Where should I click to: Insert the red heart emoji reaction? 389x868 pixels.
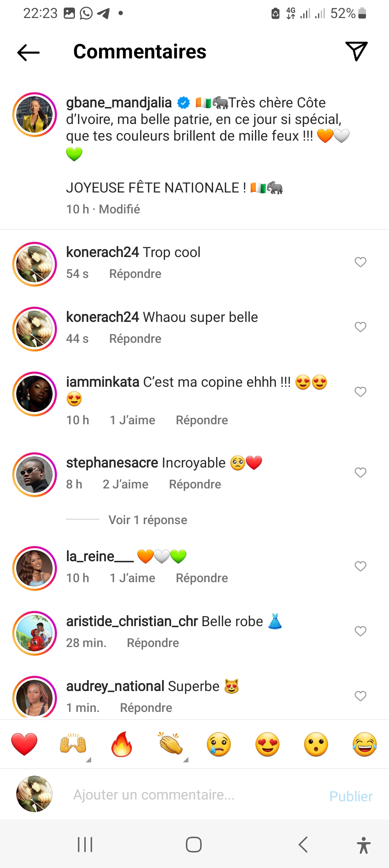[x=24, y=744]
